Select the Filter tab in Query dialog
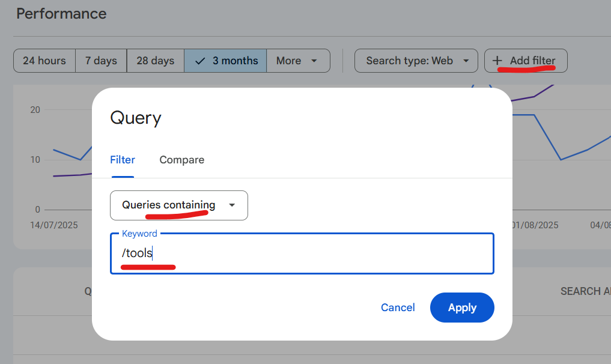Screen dimensions: 611x364 pyautogui.click(x=123, y=160)
